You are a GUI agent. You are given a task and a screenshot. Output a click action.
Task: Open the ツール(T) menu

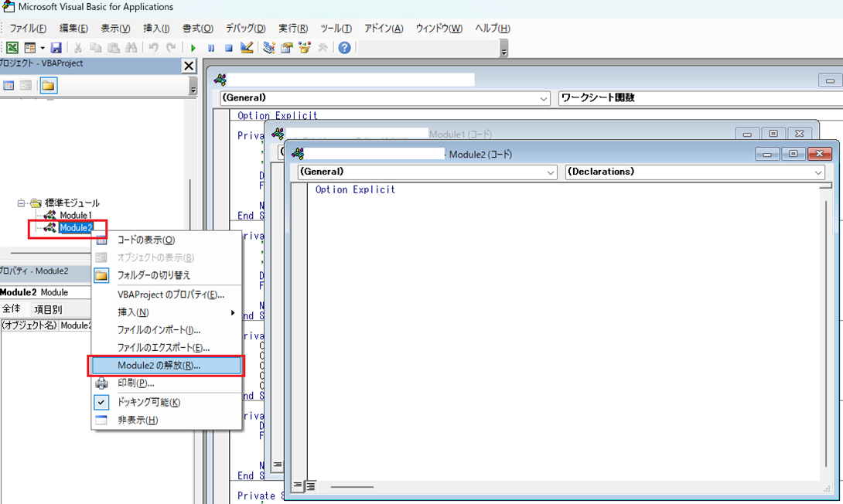[336, 29]
